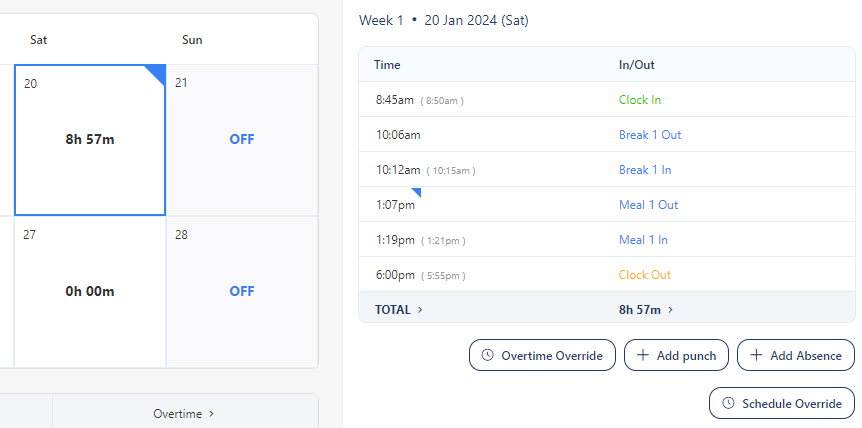Screen dimensions: 862x428
Task: Expand the 8h 57m total chevron
Action: click(670, 310)
